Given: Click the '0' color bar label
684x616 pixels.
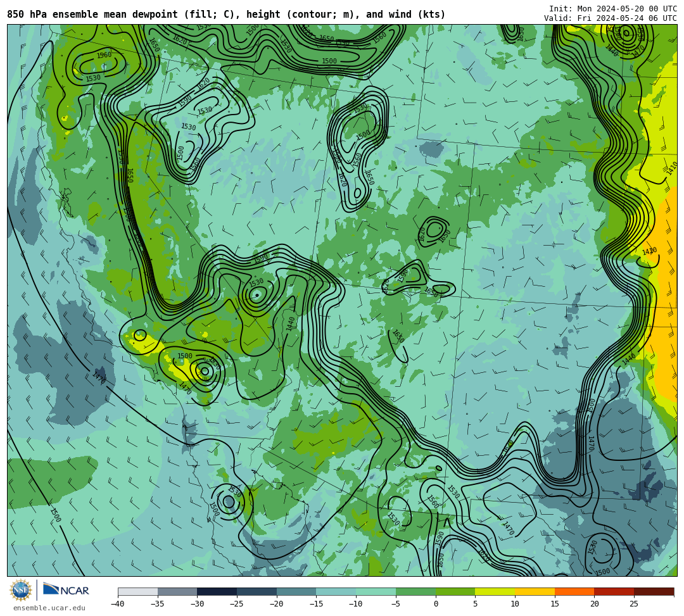Looking at the screenshot, I should pos(436,604).
